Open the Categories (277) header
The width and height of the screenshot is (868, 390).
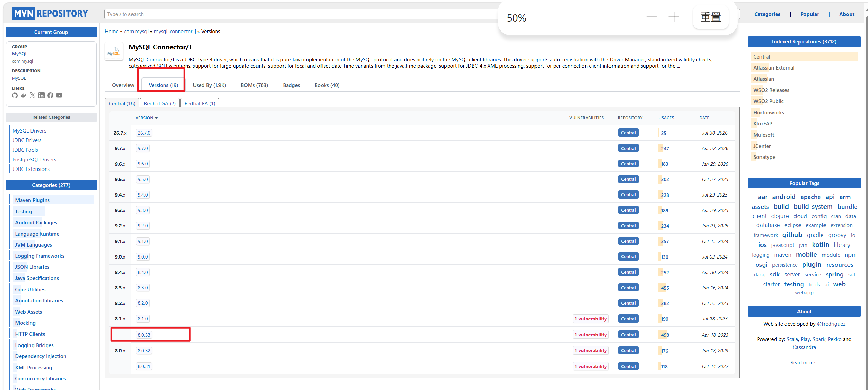pyautogui.click(x=51, y=185)
